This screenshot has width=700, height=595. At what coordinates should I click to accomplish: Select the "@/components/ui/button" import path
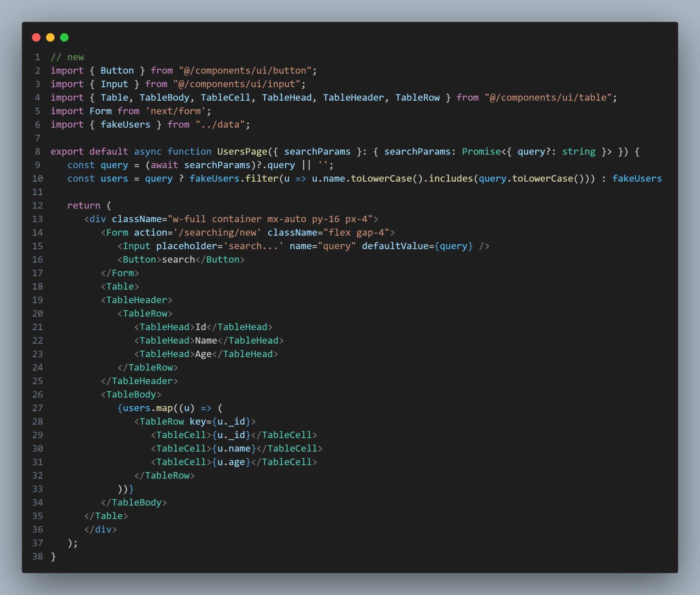point(245,71)
